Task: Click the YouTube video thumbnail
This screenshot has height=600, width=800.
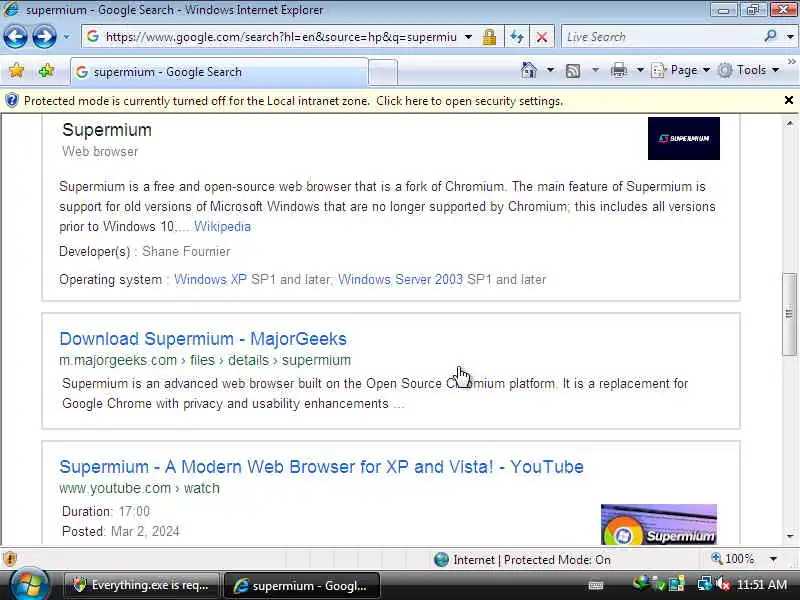Action: tap(659, 524)
